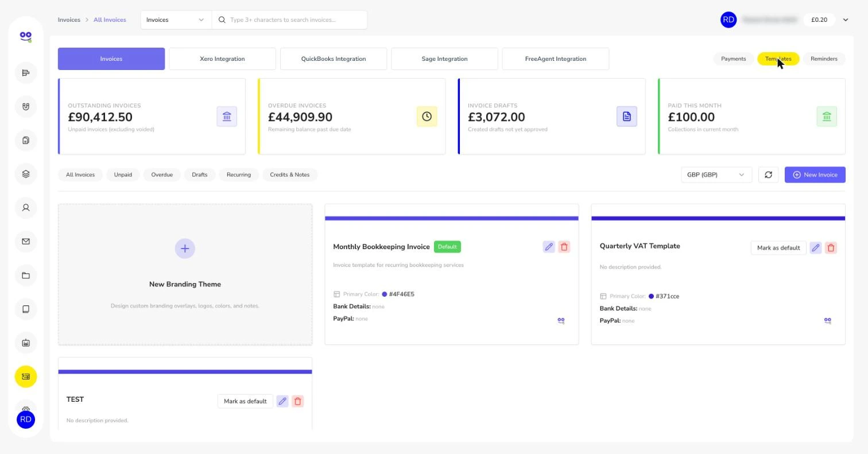Edit the Monthly Bookkeeping Invoice template
868x454 pixels.
[x=549, y=247]
